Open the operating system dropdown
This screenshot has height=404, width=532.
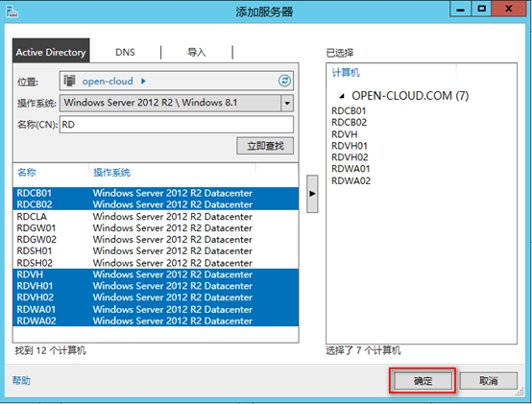[x=287, y=103]
